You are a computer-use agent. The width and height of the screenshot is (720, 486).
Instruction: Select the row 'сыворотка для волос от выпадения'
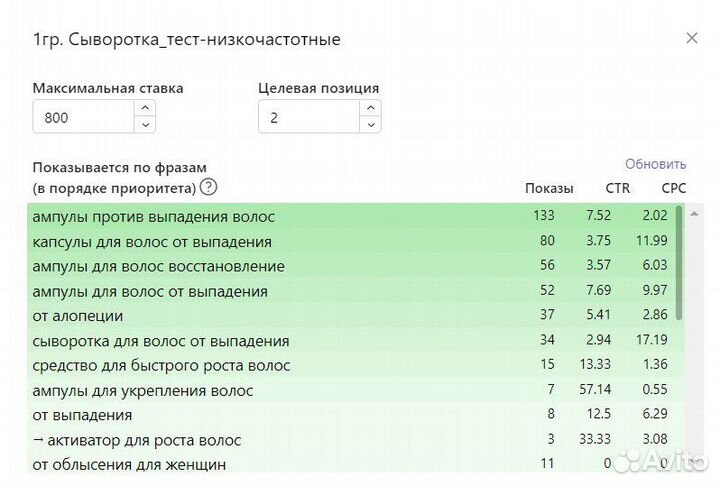tap(161, 341)
